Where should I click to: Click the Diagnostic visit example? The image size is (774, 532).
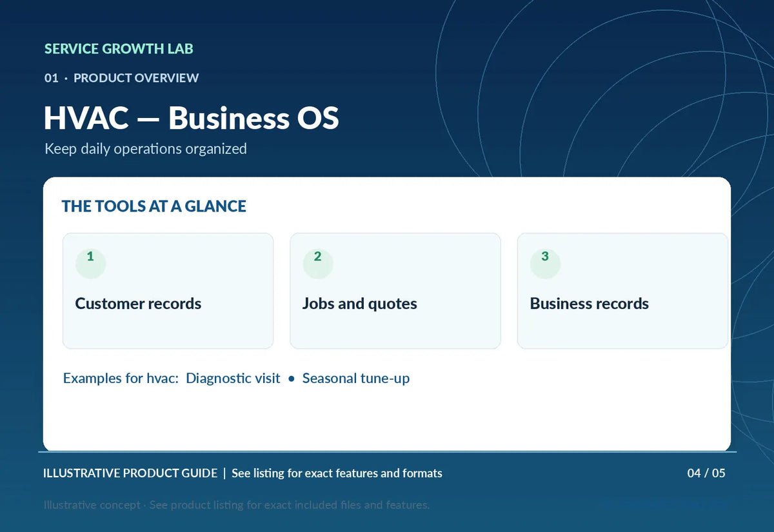233,379
